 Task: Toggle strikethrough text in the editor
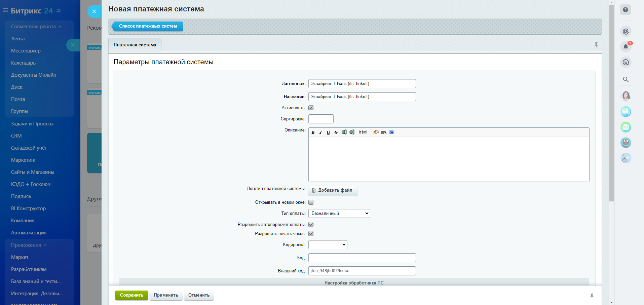click(x=336, y=132)
